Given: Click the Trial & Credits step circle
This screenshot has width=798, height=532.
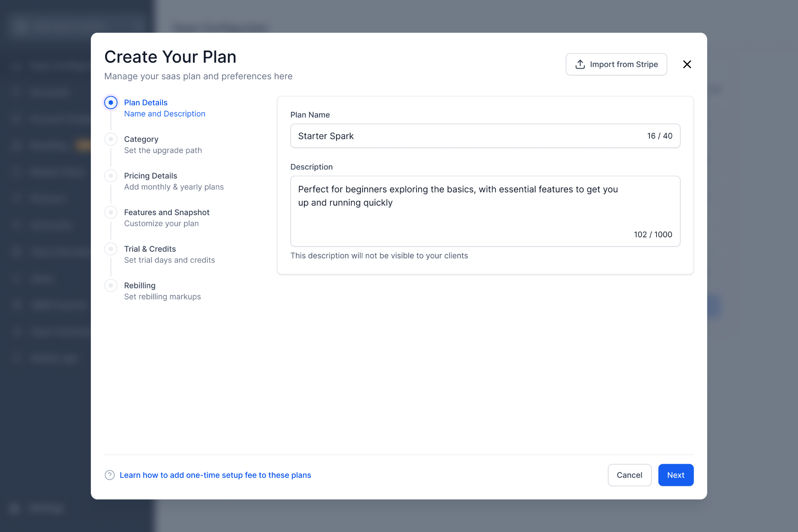Looking at the screenshot, I should (x=111, y=249).
